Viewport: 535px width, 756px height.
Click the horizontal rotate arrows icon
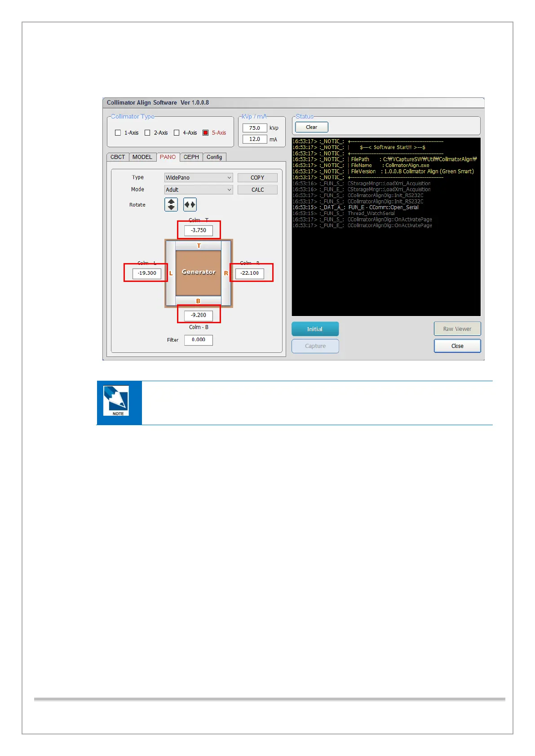click(x=190, y=205)
